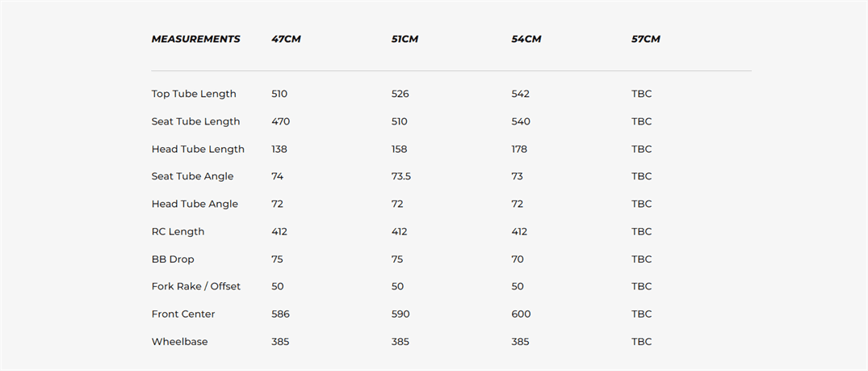Click the Fork Rake / Offset label
This screenshot has width=868, height=371.
196,287
